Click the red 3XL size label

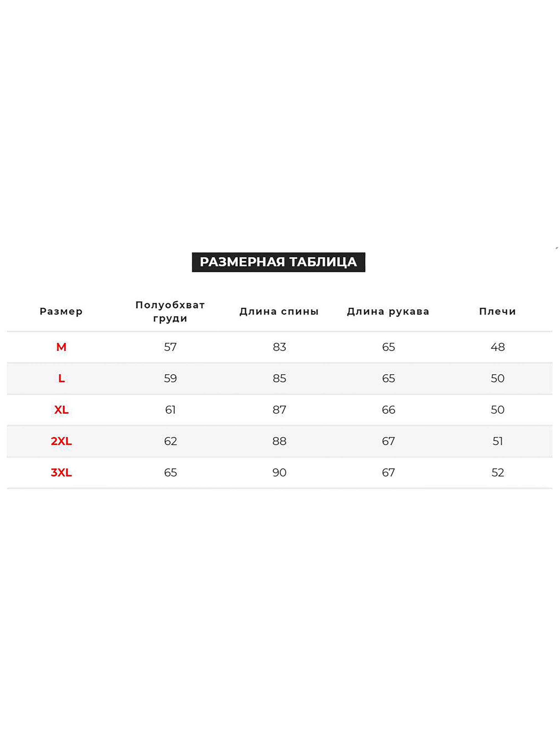tap(61, 473)
